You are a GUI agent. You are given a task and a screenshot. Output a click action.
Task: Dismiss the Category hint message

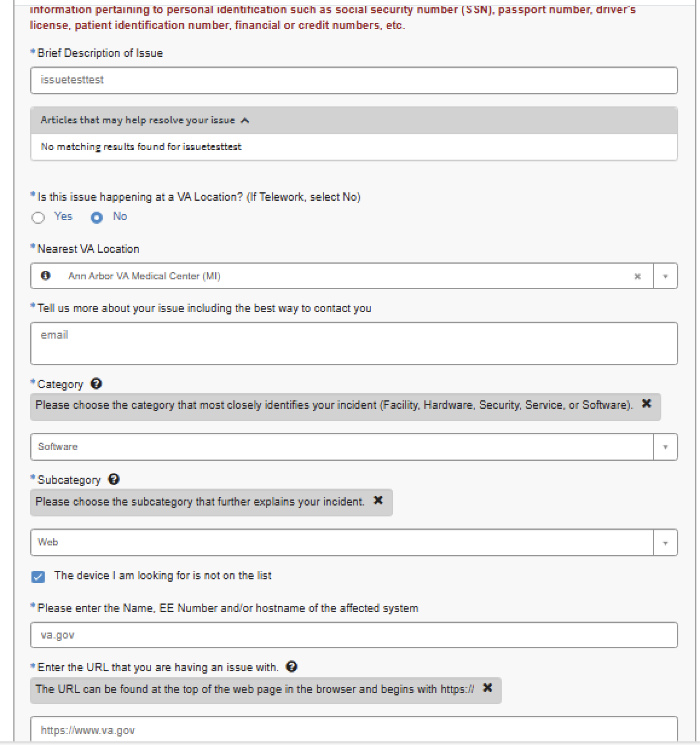click(646, 404)
